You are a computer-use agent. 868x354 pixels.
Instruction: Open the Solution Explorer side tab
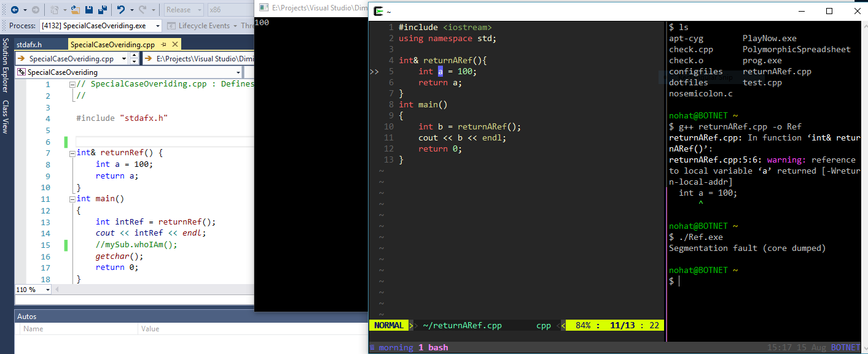click(6, 66)
